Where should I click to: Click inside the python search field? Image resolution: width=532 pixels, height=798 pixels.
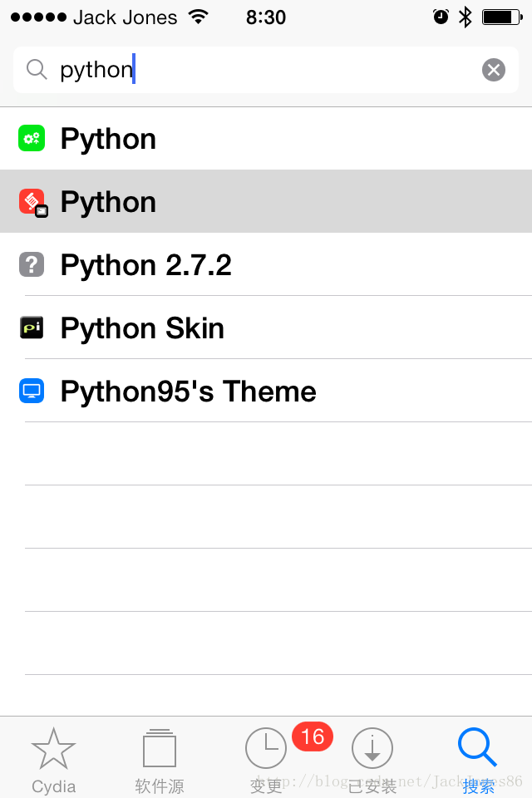tap(266, 70)
